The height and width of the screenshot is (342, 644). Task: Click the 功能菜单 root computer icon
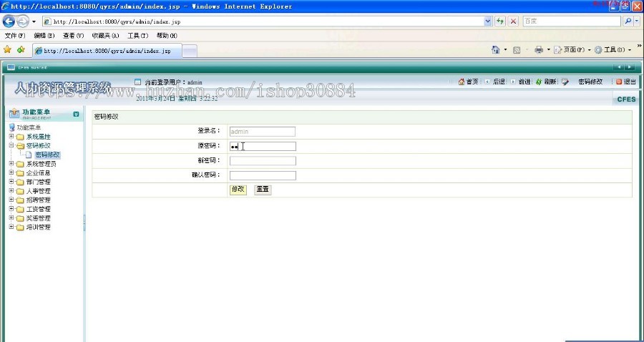click(12, 127)
